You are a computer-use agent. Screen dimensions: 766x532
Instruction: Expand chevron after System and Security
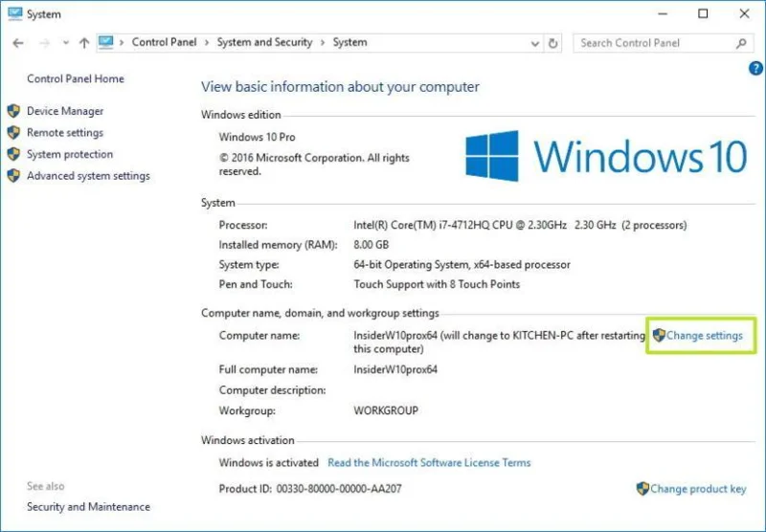pos(323,43)
